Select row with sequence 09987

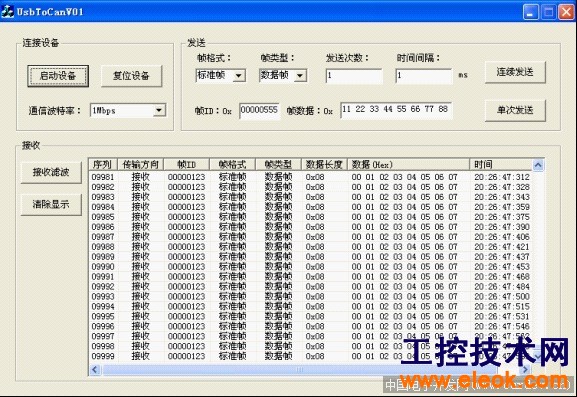(311, 237)
